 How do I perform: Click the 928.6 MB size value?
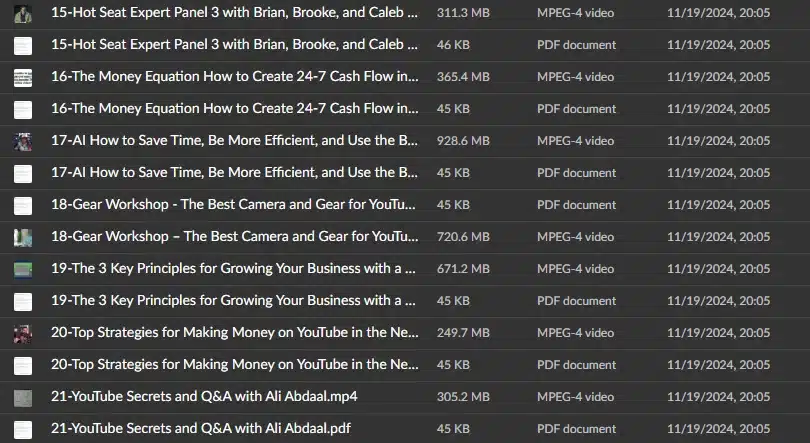pyautogui.click(x=463, y=141)
